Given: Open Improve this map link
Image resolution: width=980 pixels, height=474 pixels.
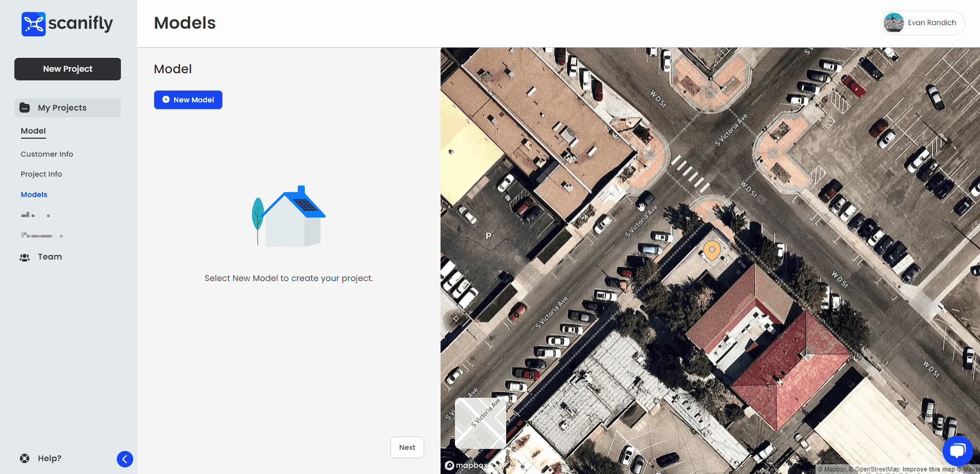Looking at the screenshot, I should (928, 469).
